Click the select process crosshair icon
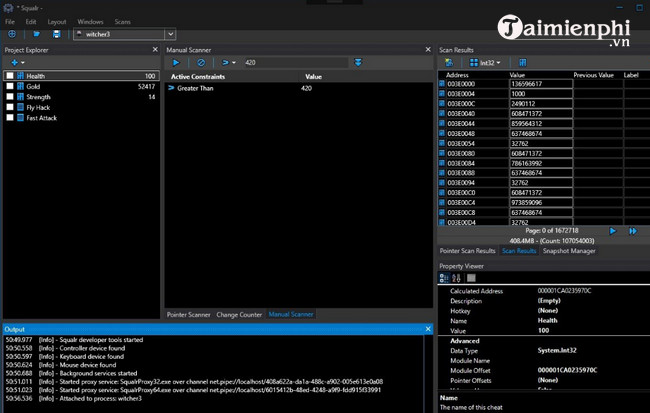Screen dimensions: 650x413 pyautogui.click(x=11, y=34)
